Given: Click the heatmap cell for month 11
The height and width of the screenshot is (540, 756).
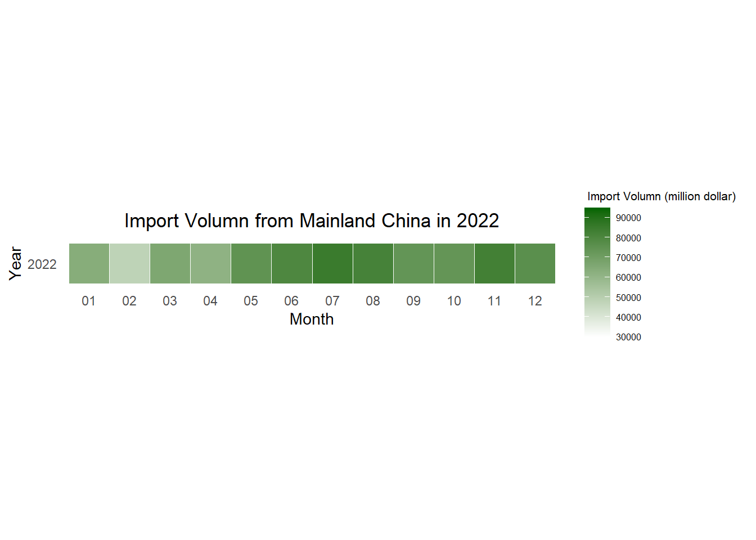Looking at the screenshot, I should pos(494,263).
